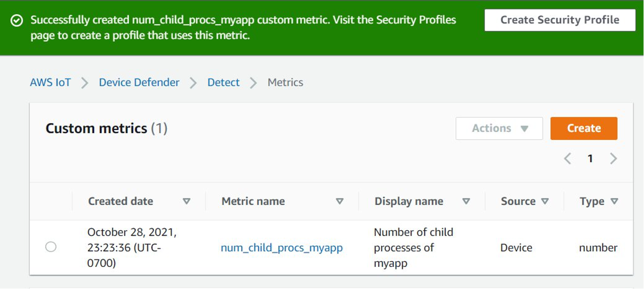Sort by Created date column arrow
Viewport: 644px width, 289px height.
coord(187,202)
